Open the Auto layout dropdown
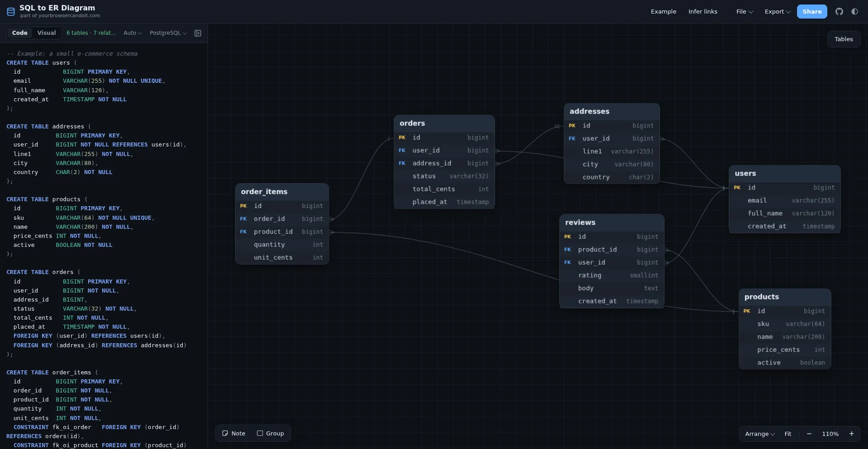The width and height of the screenshot is (868, 449). [x=132, y=33]
